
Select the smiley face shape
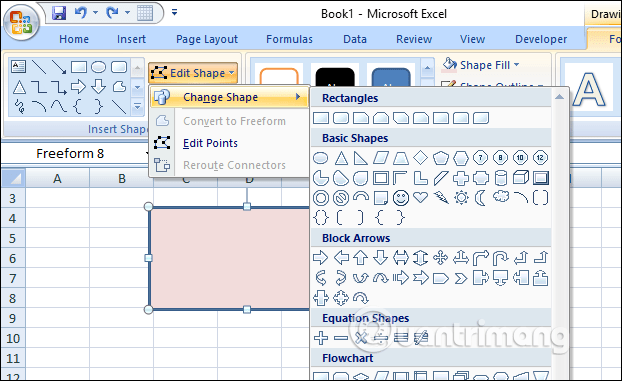click(x=401, y=198)
